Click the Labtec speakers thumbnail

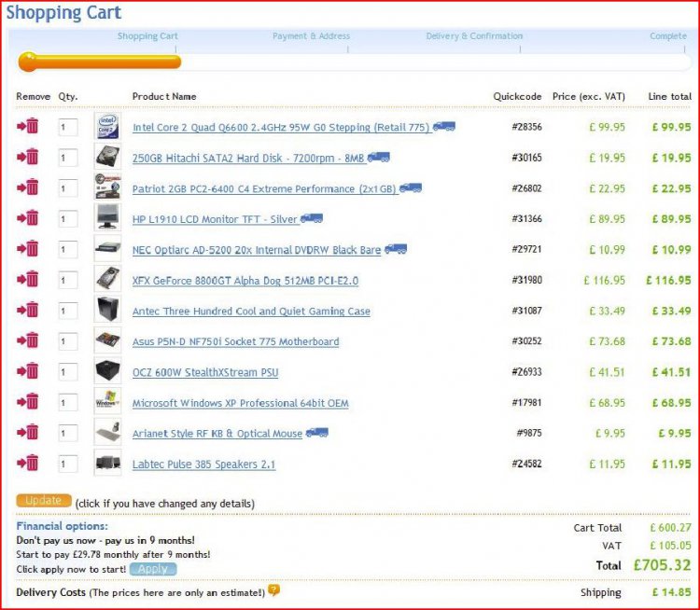[107, 463]
